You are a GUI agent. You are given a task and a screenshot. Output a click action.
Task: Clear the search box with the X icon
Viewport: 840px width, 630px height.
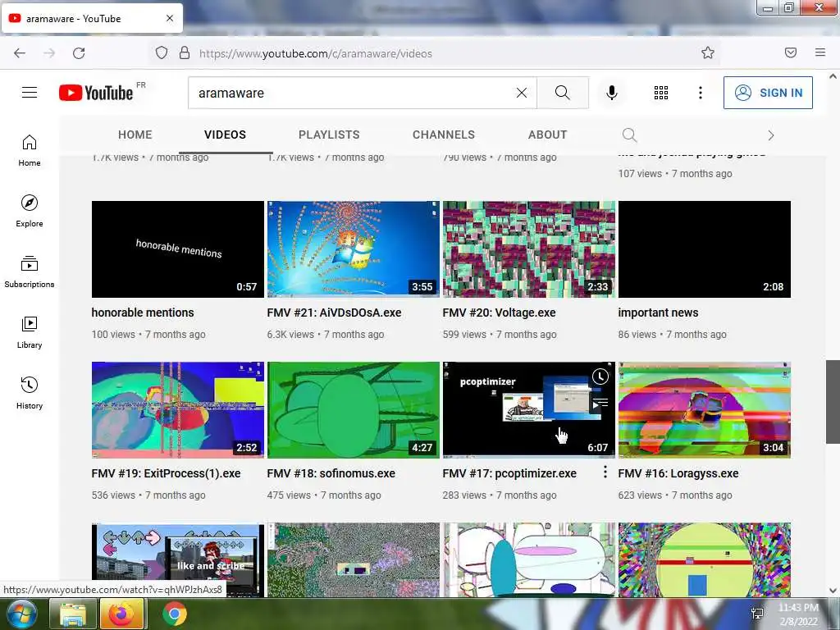[x=521, y=93]
